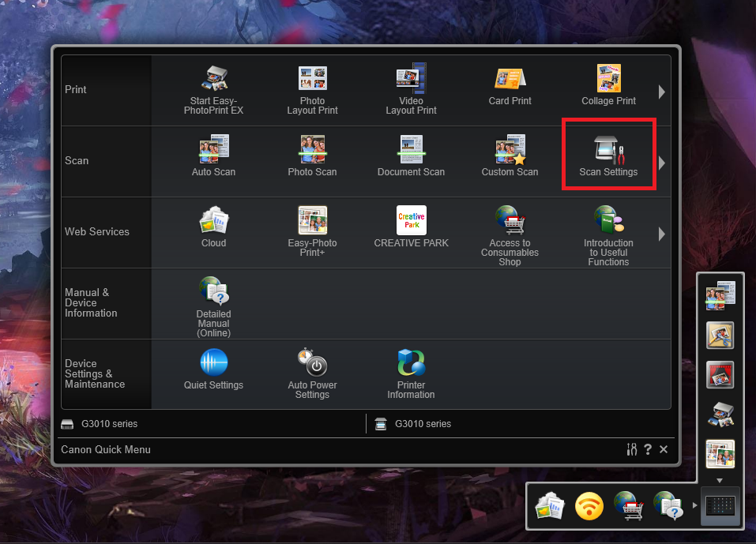The height and width of the screenshot is (544, 756).
Task: Start Photo Scan
Action: click(x=312, y=156)
